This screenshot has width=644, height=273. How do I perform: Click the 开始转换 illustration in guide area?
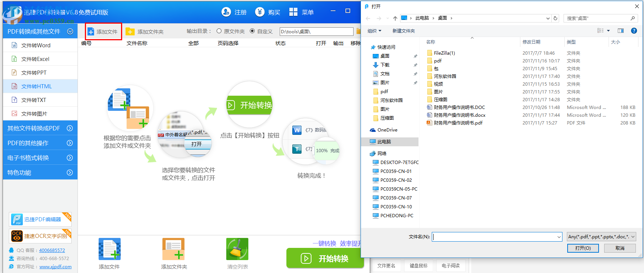pos(249,105)
